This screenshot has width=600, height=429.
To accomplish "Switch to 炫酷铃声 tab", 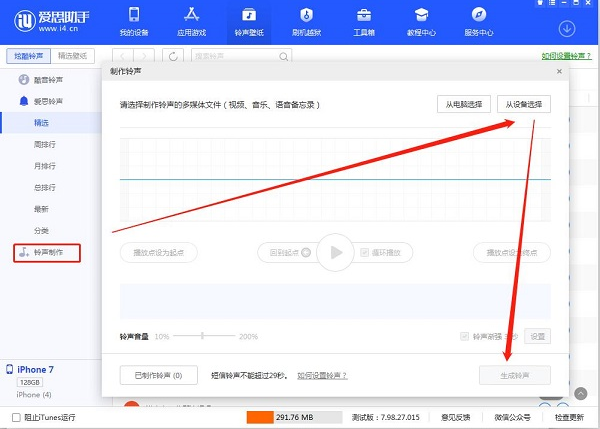I will click(x=28, y=56).
